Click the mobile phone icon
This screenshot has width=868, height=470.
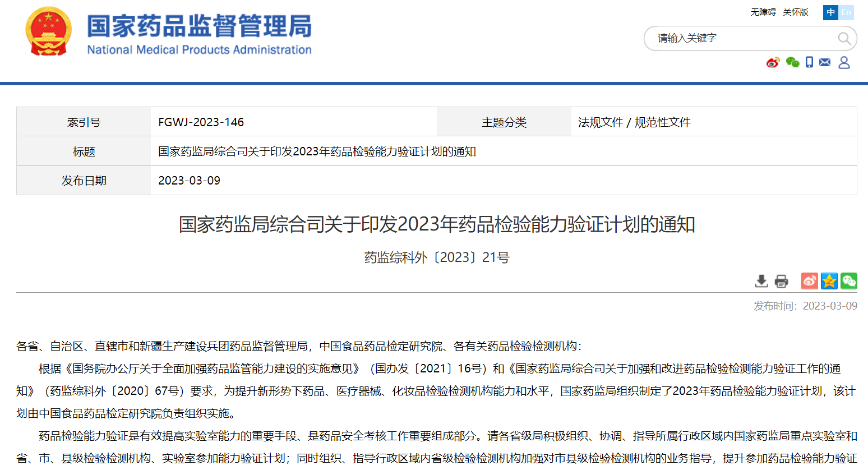[x=809, y=62]
